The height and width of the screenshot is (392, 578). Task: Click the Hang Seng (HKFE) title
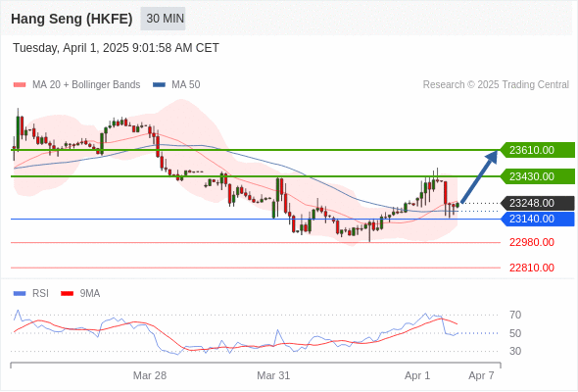tap(72, 19)
